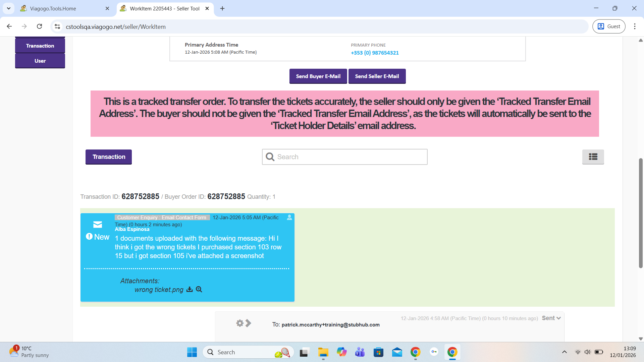The height and width of the screenshot is (362, 644).
Task: Click the primary phone number link
Action: point(375,53)
